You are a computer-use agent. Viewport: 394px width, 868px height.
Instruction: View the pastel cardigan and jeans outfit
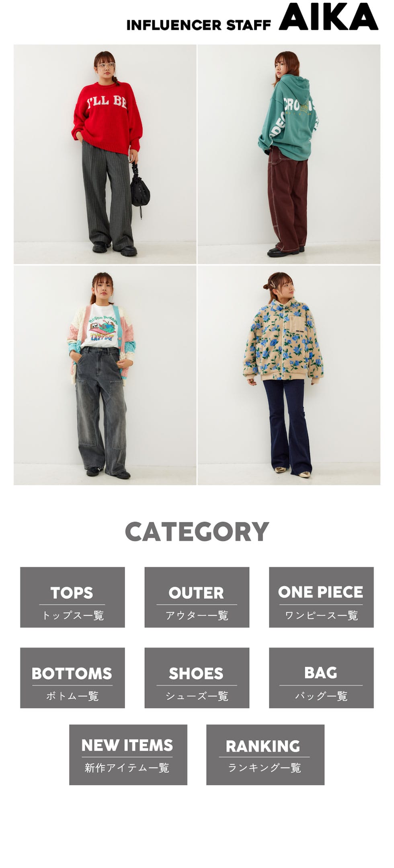(105, 375)
